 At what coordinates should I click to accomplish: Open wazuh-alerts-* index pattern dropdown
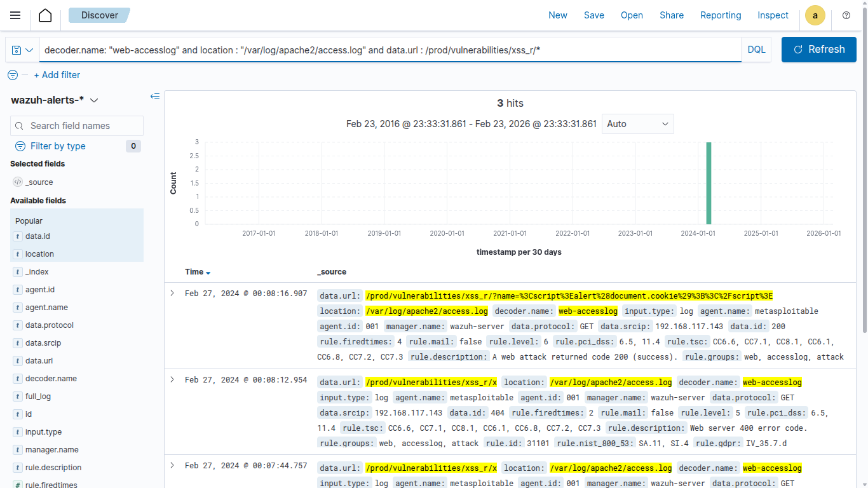click(x=55, y=100)
